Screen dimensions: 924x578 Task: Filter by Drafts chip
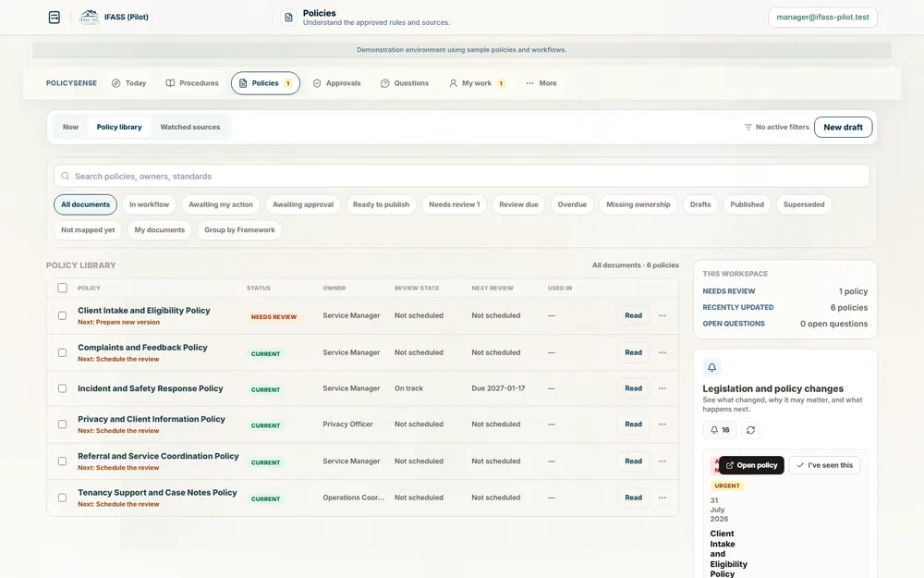(700, 204)
